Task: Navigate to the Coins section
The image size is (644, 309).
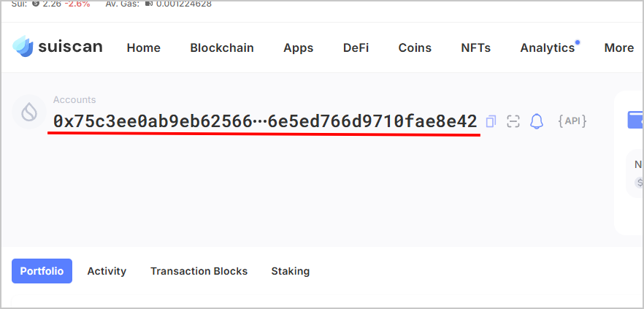Action: [415, 47]
